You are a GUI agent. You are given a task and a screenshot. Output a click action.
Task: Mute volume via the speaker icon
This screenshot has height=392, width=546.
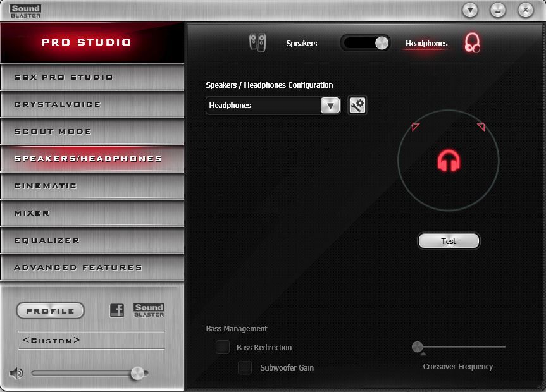point(16,373)
